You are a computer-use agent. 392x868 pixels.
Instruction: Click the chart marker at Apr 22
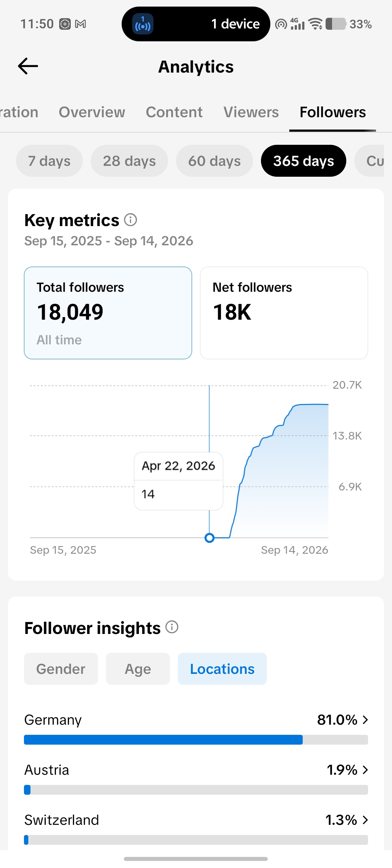(209, 538)
